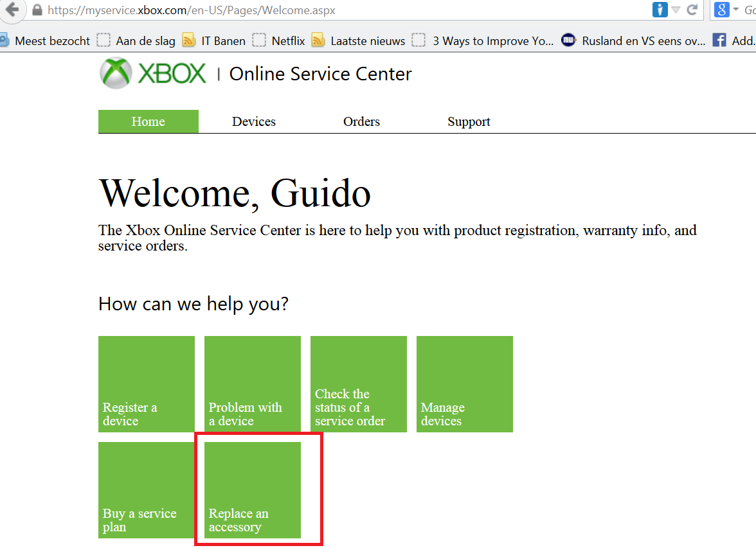Click the Xbox sphere logo
This screenshot has width=756, height=548.
pyautogui.click(x=116, y=73)
